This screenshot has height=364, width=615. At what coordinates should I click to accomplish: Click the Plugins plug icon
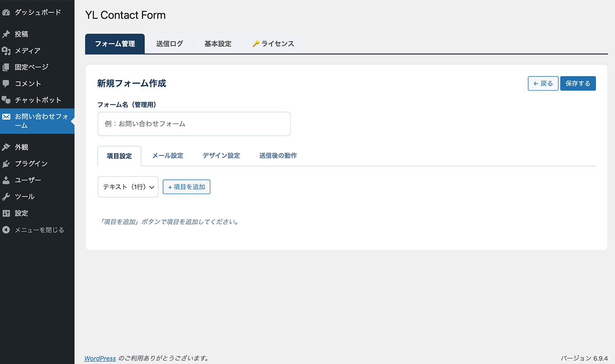click(6, 164)
